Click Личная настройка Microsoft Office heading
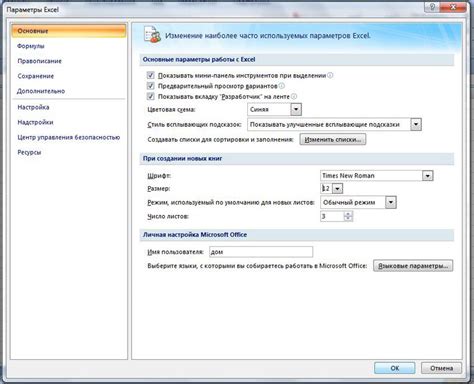 point(195,235)
